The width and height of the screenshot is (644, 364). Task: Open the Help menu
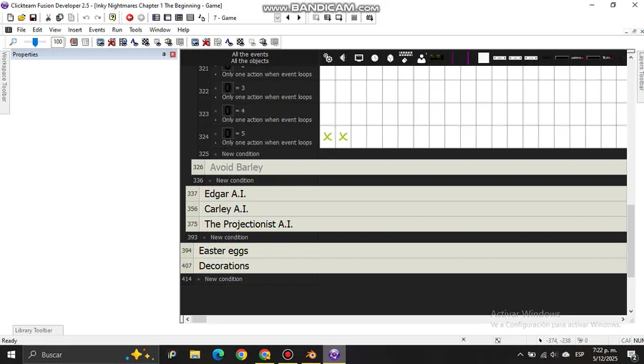point(183,29)
